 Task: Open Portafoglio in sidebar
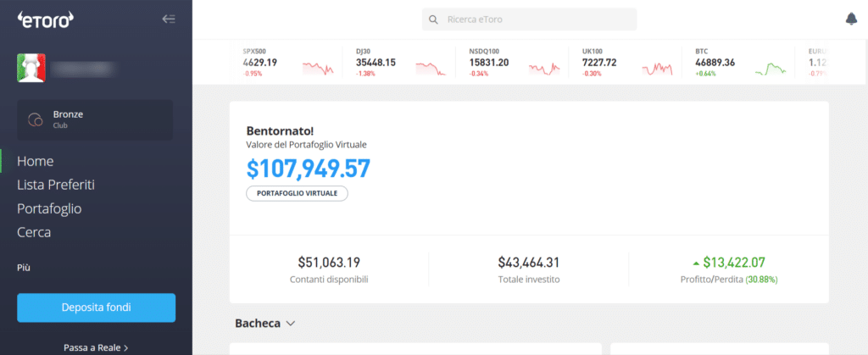point(49,209)
